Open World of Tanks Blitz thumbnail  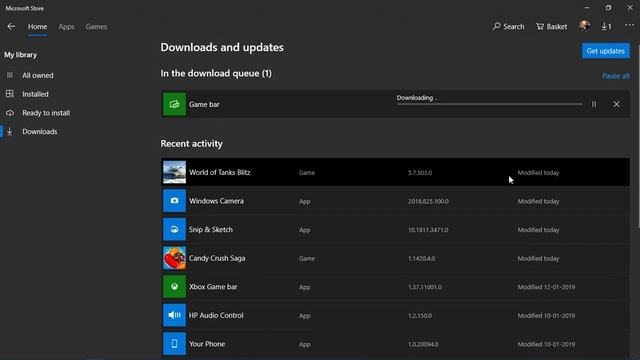coord(174,172)
